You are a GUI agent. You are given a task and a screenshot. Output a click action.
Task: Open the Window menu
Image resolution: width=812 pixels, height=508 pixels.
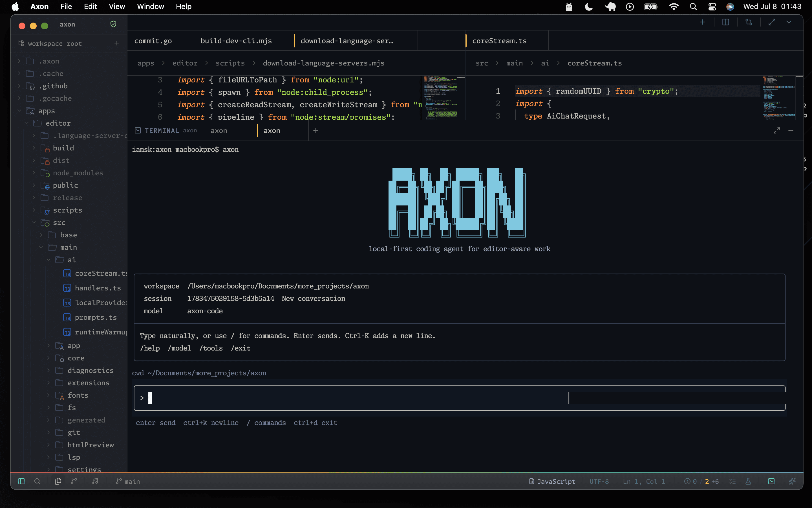pyautogui.click(x=150, y=6)
